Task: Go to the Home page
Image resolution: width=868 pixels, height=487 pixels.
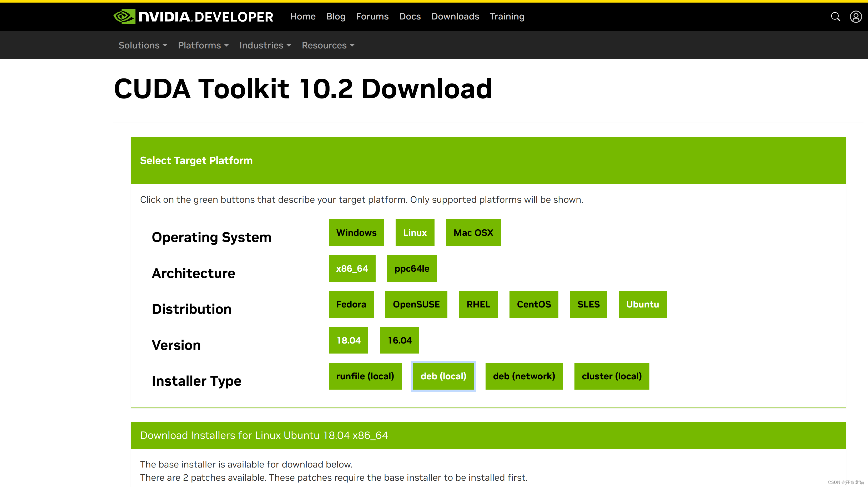Action: tap(302, 16)
